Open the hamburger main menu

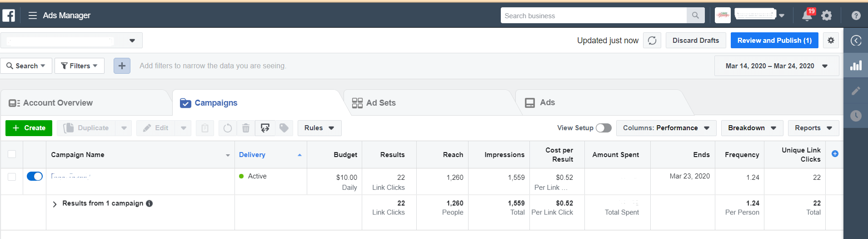[32, 15]
